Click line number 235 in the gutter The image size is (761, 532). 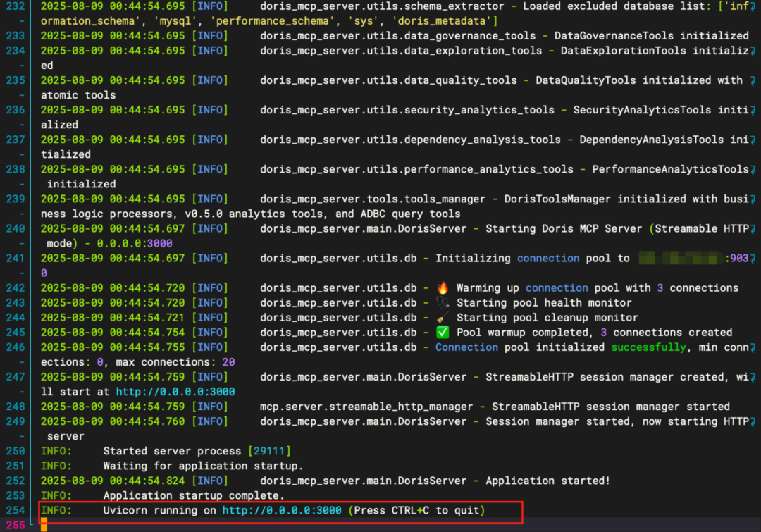coord(16,80)
